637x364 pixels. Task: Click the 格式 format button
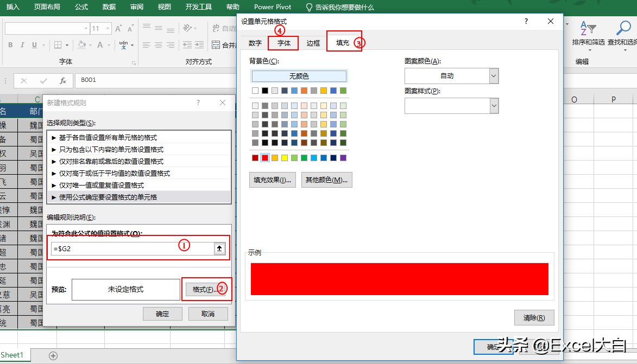[205, 289]
